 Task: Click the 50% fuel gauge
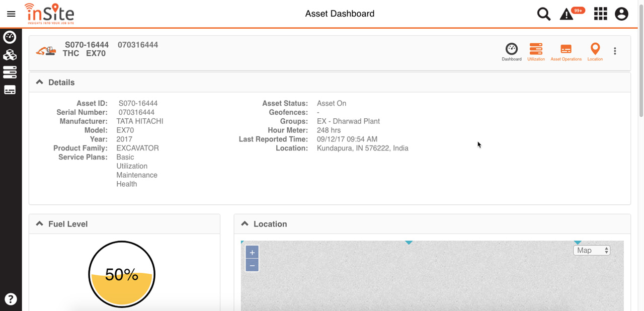[122, 274]
